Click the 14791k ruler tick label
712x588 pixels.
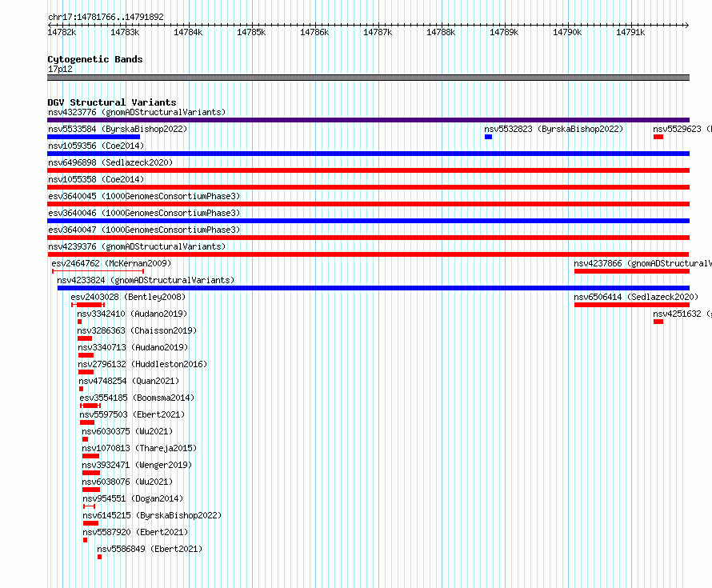[x=630, y=32]
